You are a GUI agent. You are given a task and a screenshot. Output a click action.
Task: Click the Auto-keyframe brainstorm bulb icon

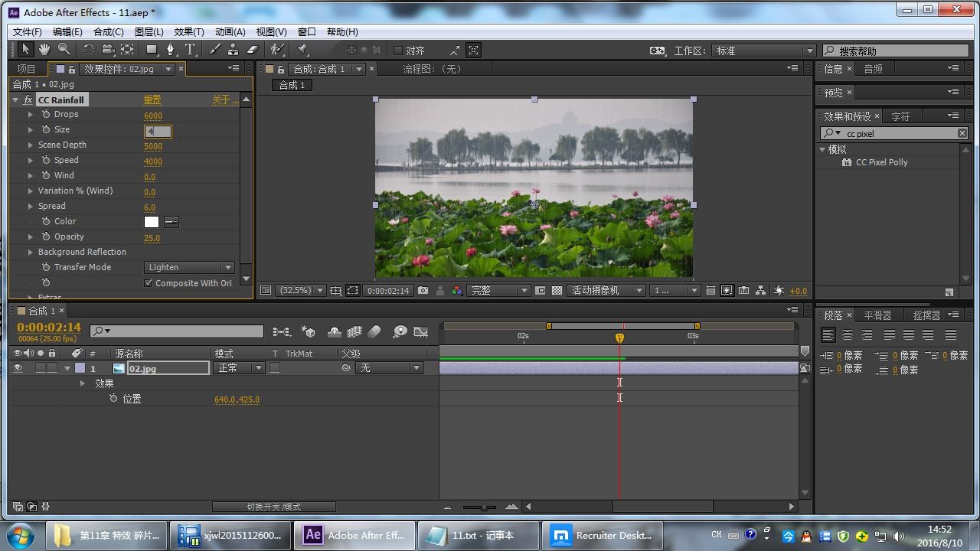[400, 331]
